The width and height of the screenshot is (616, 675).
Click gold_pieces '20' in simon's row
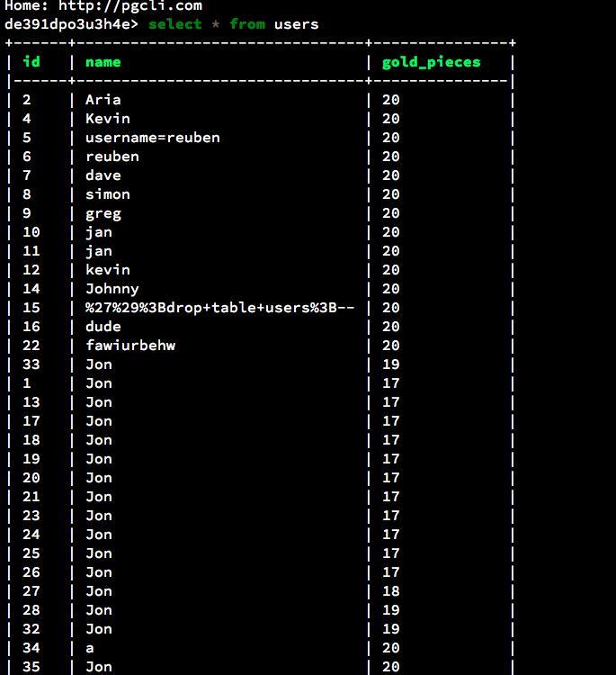(391, 194)
